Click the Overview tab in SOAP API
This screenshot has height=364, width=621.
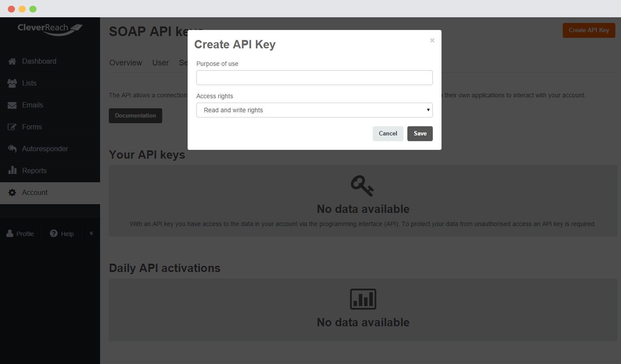126,62
